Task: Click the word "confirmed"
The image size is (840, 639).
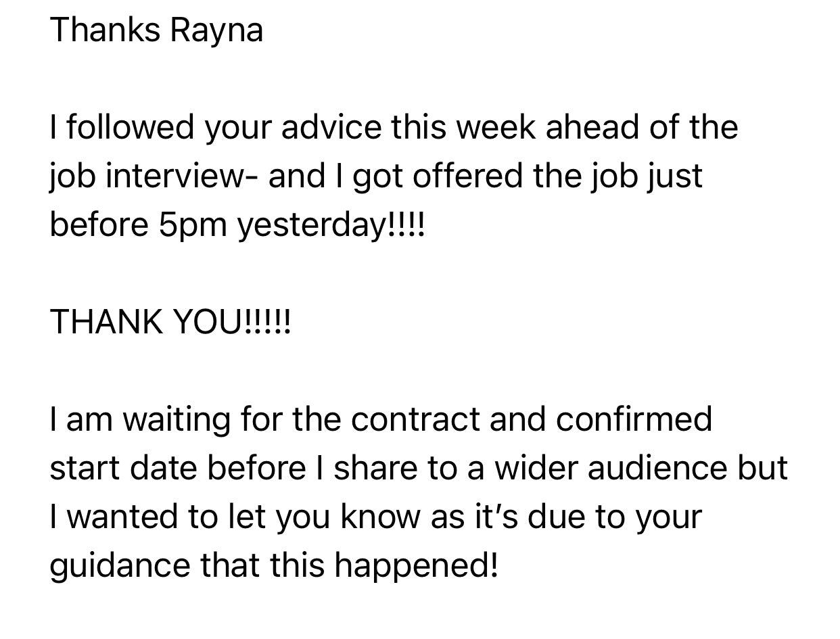Action: (x=634, y=419)
